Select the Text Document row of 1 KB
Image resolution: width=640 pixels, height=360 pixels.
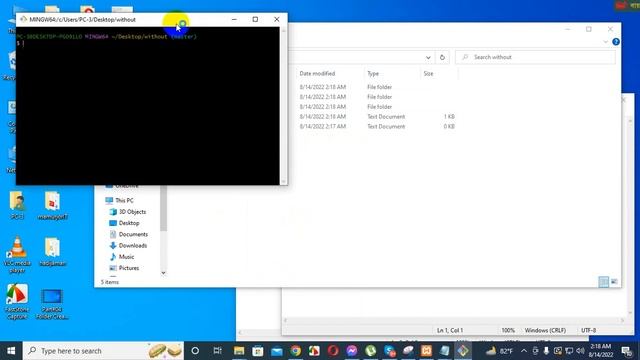[x=377, y=116]
